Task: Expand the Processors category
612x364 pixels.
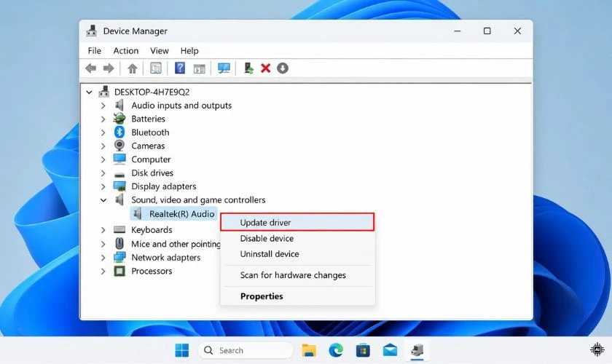Action: point(103,271)
